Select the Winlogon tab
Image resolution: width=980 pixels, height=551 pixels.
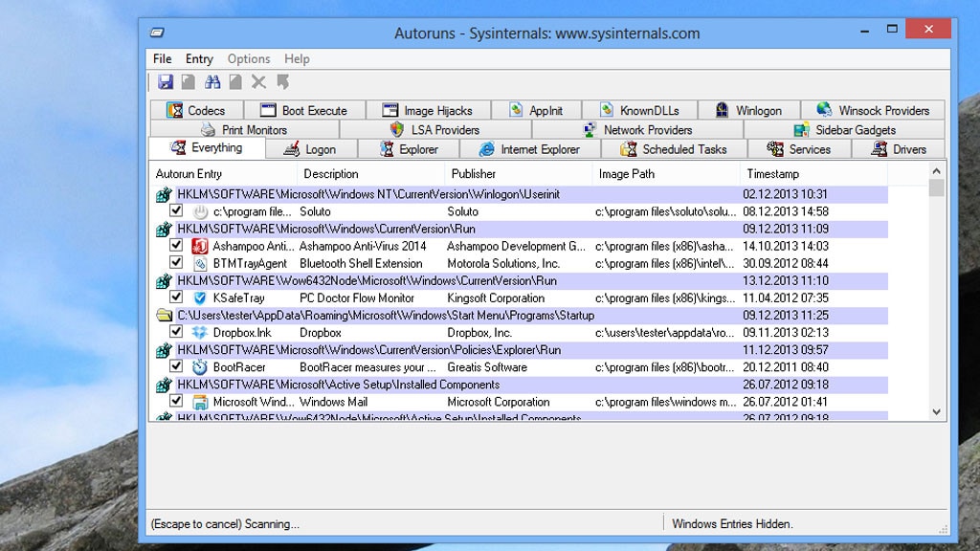click(x=748, y=111)
